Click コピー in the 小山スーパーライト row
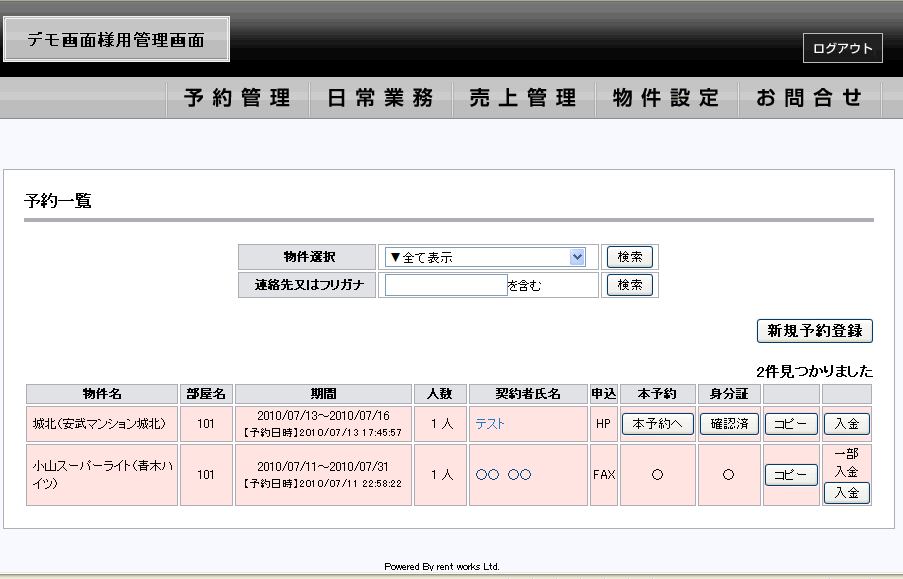The height and width of the screenshot is (579, 903). point(791,475)
